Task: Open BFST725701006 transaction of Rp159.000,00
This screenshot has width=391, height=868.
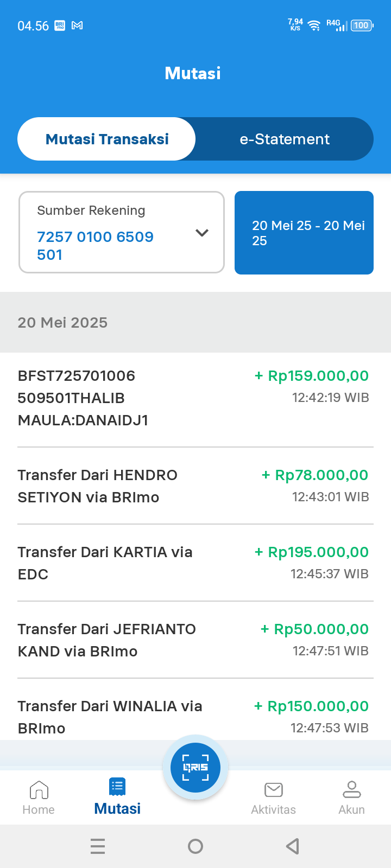Action: pyautogui.click(x=195, y=398)
